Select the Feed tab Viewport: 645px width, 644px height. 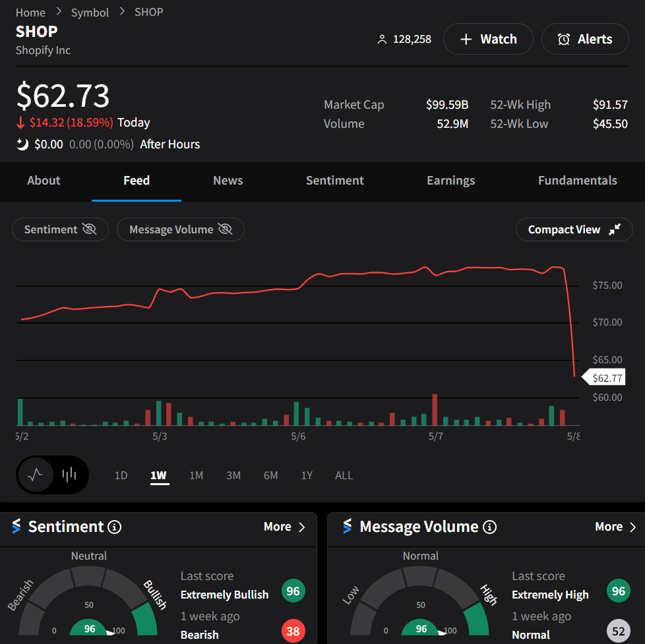click(137, 181)
